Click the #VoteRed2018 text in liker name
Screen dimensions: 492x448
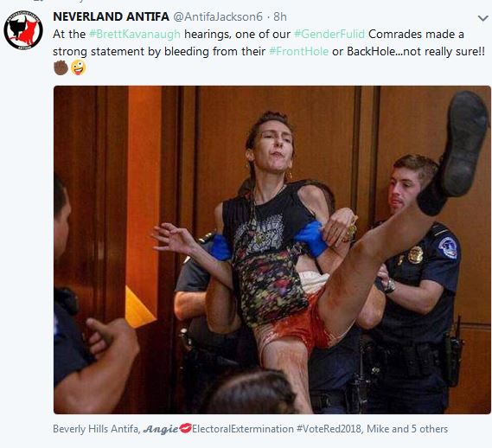329,429
